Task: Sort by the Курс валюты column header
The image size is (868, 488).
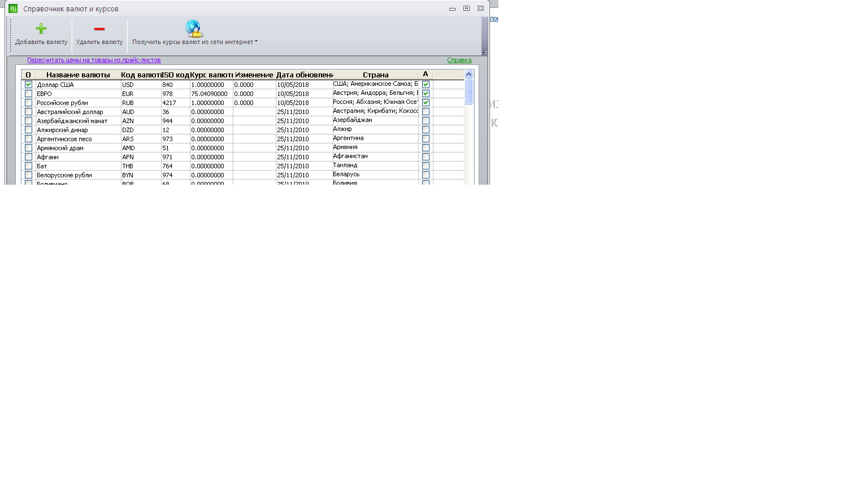Action: click(211, 75)
